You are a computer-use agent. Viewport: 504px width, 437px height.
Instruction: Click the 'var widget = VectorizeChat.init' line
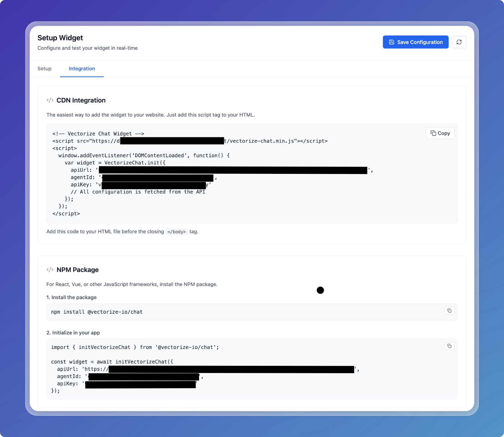tap(115, 163)
